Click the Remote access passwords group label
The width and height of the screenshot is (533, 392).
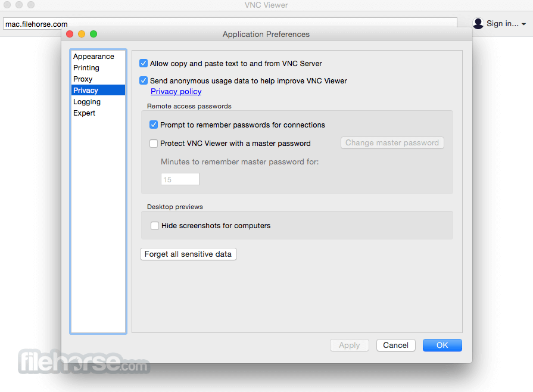point(189,106)
